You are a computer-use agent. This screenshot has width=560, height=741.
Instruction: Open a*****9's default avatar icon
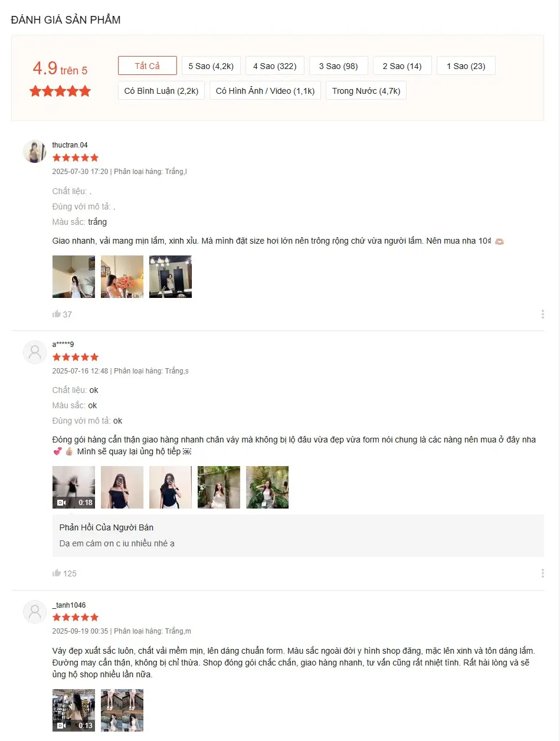pyautogui.click(x=35, y=352)
